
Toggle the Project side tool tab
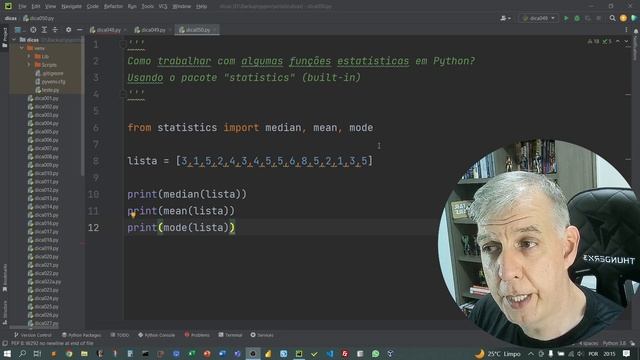click(4, 37)
